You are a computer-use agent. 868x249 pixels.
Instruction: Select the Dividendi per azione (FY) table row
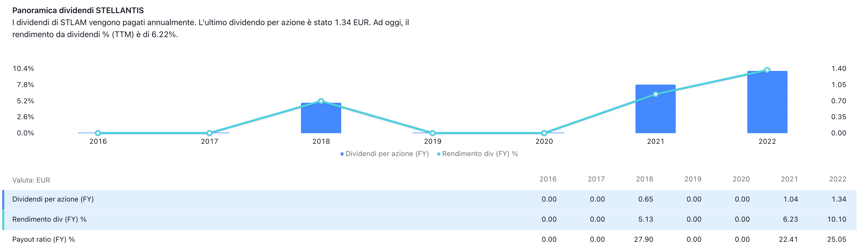tap(53, 199)
